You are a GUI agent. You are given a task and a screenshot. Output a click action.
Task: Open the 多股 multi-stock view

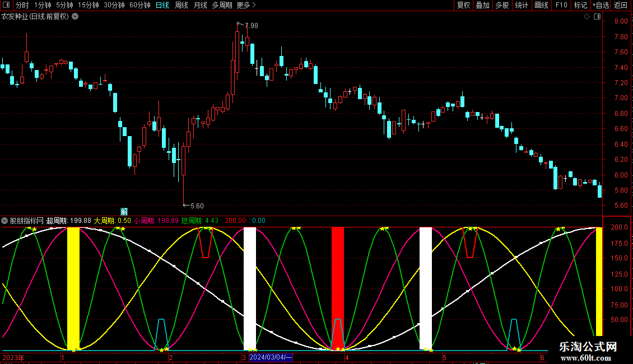pos(502,5)
